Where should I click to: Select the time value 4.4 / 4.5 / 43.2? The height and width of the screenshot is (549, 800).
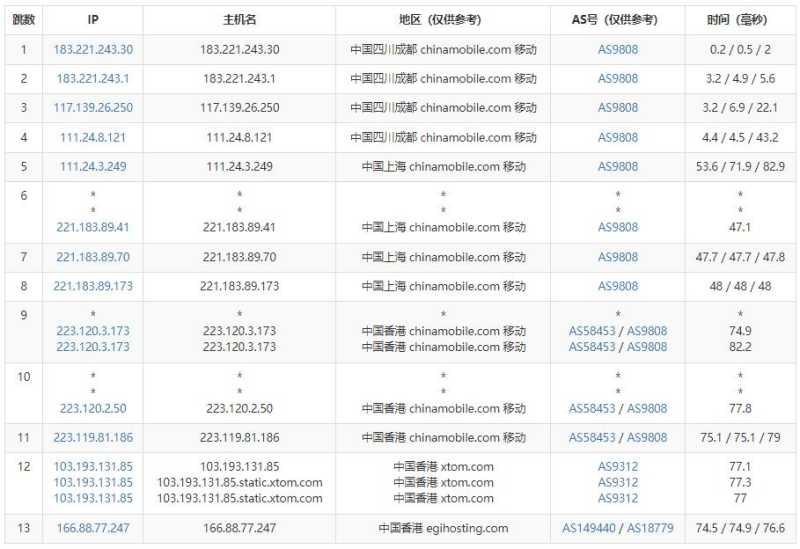[740, 137]
